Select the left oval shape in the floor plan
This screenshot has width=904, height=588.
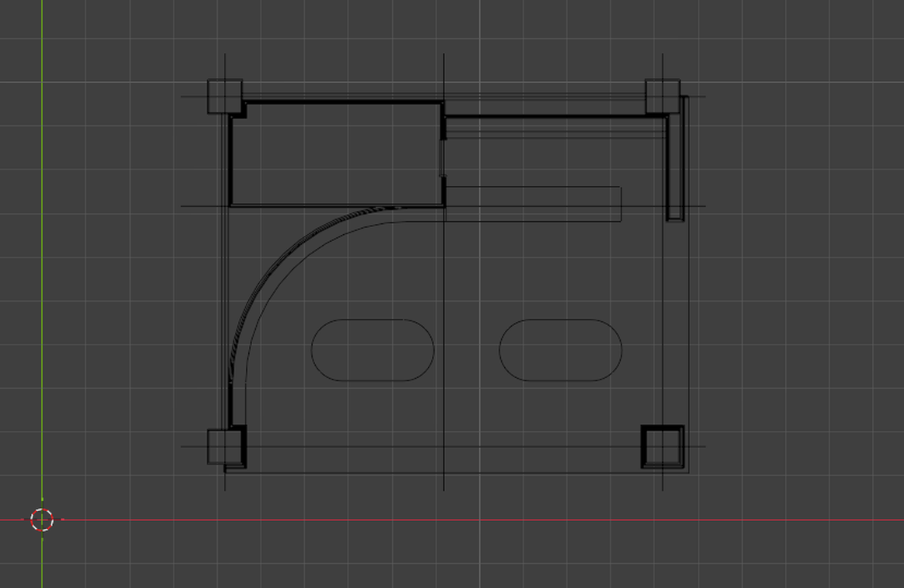coord(373,350)
